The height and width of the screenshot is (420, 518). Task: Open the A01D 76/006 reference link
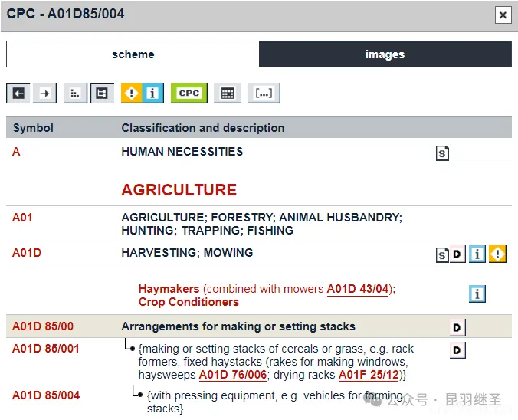tap(232, 375)
